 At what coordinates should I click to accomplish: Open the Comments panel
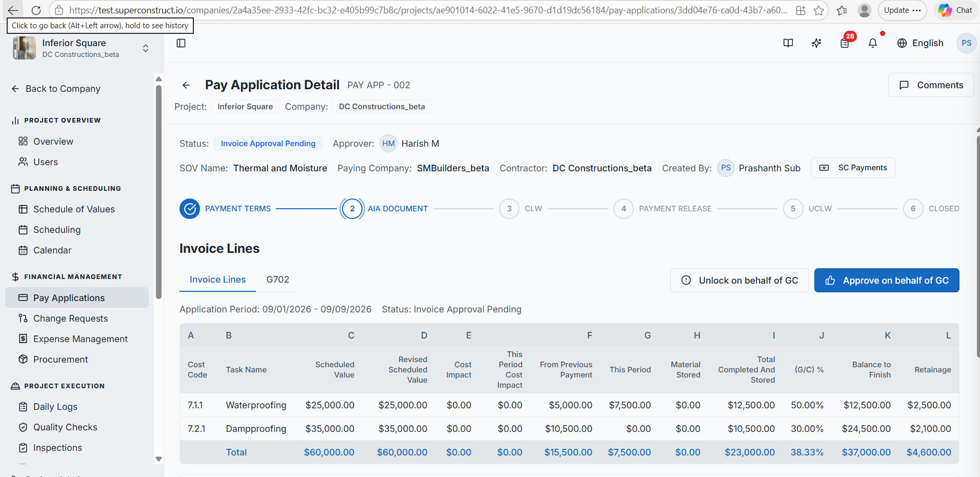[x=931, y=85]
